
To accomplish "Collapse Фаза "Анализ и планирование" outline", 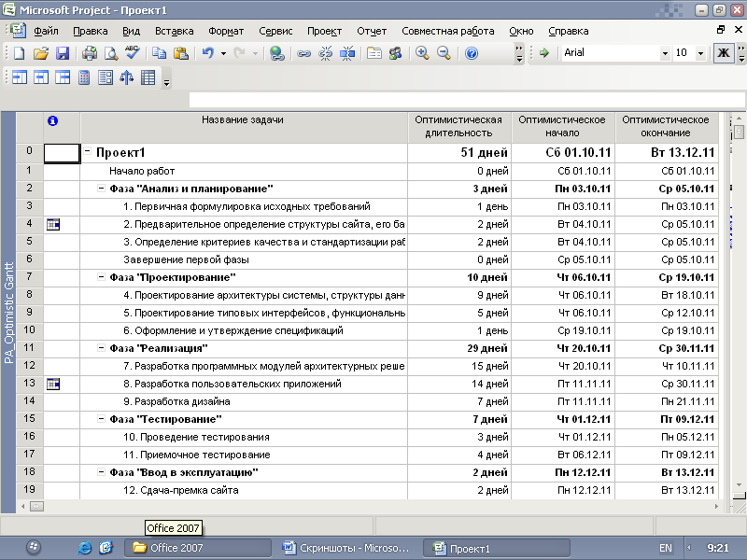I will pos(102,189).
